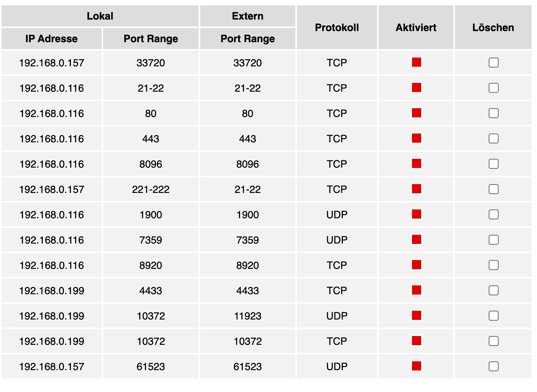This screenshot has height=392, width=537.
Task: Toggle the Aktiviert square for port 80
Action: pyautogui.click(x=416, y=113)
